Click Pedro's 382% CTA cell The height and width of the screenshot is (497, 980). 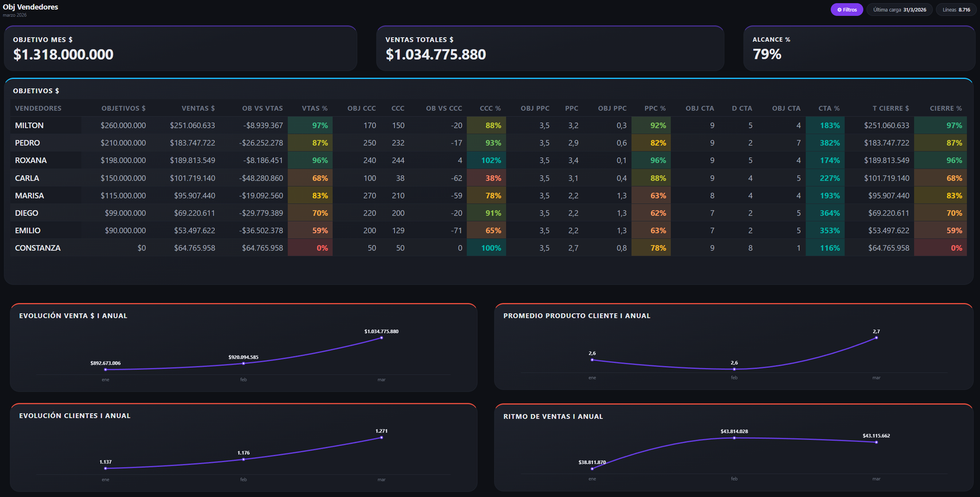tap(825, 143)
